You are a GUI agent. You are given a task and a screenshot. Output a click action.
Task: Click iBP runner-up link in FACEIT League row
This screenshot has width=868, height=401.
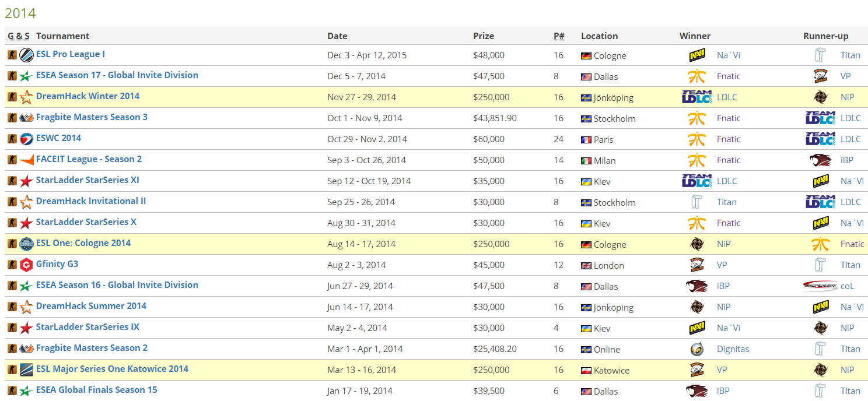[x=847, y=160]
